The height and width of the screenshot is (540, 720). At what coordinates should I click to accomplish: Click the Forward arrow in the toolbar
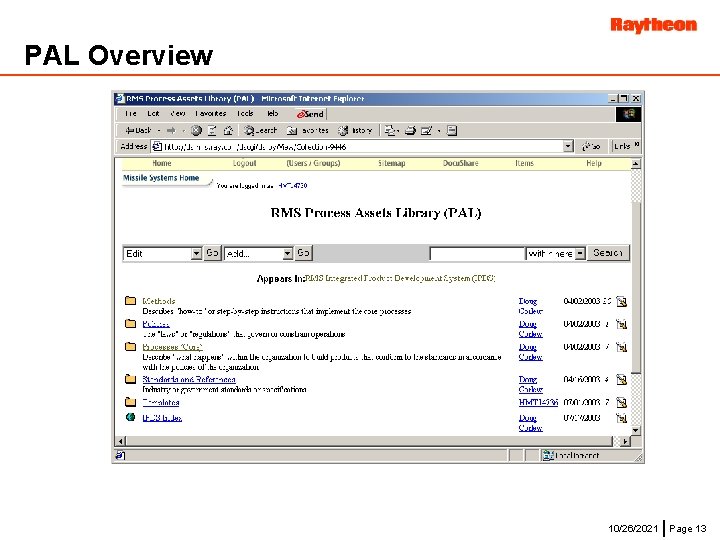[171, 130]
